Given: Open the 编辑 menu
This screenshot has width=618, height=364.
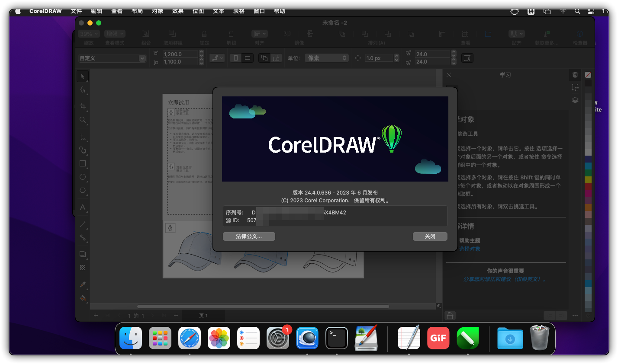Looking at the screenshot, I should (x=97, y=11).
